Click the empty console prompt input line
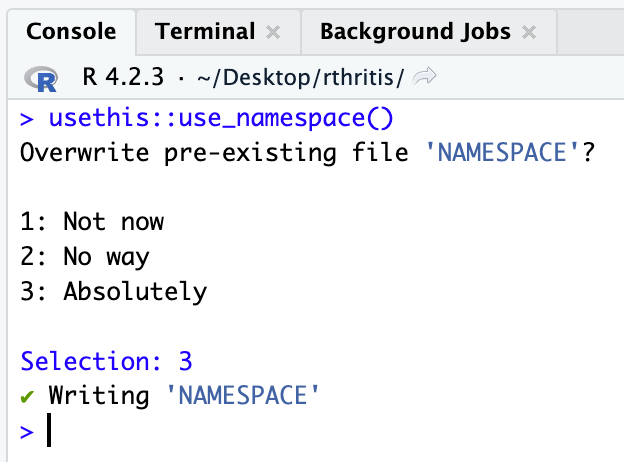 click(x=300, y=432)
